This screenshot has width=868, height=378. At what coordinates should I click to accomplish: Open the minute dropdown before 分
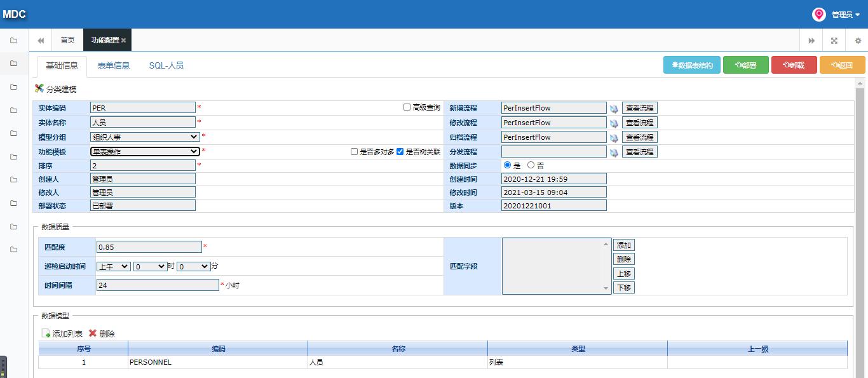193,266
